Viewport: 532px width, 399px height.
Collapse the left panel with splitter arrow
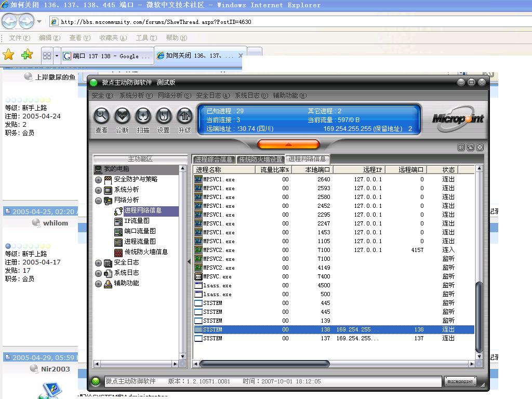[189, 261]
